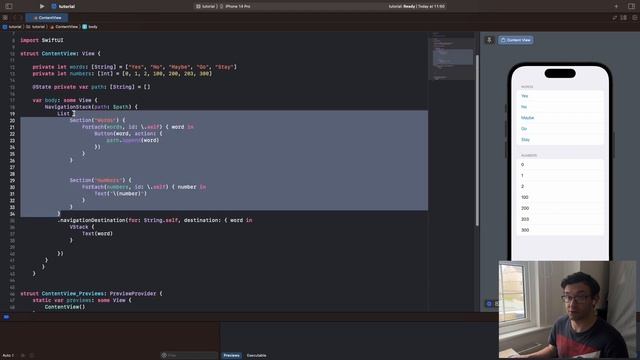Click the live preview mode button
The image size is (640, 360).
point(489,304)
